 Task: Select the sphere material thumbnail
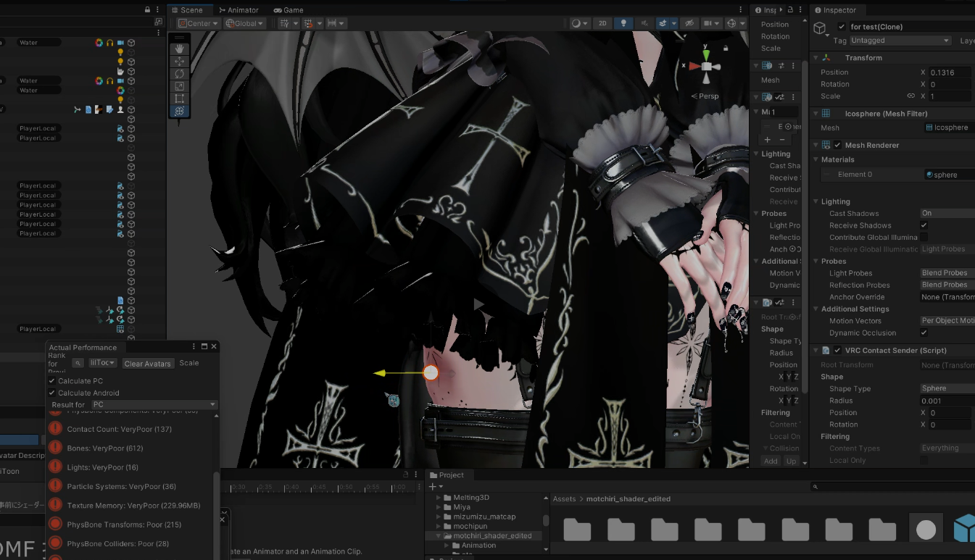(x=926, y=530)
